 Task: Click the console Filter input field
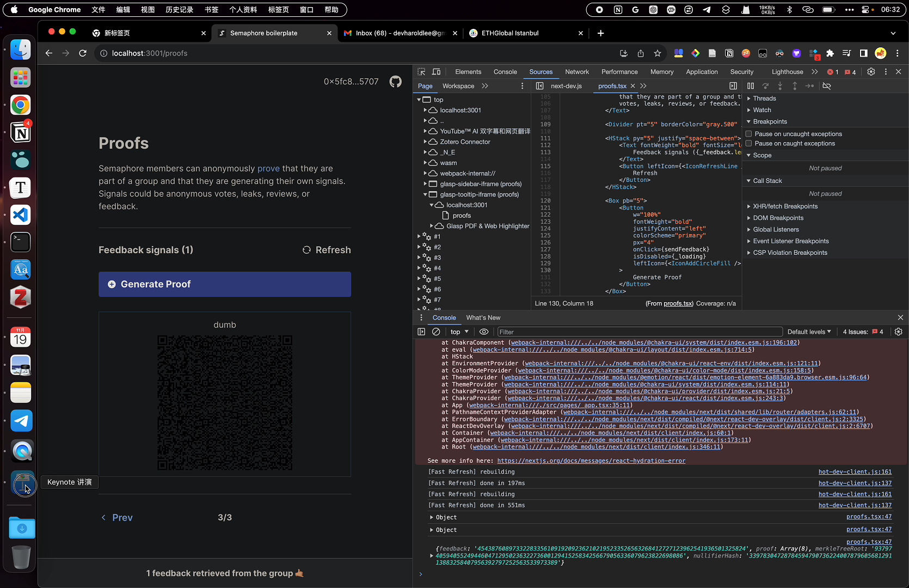click(x=640, y=332)
